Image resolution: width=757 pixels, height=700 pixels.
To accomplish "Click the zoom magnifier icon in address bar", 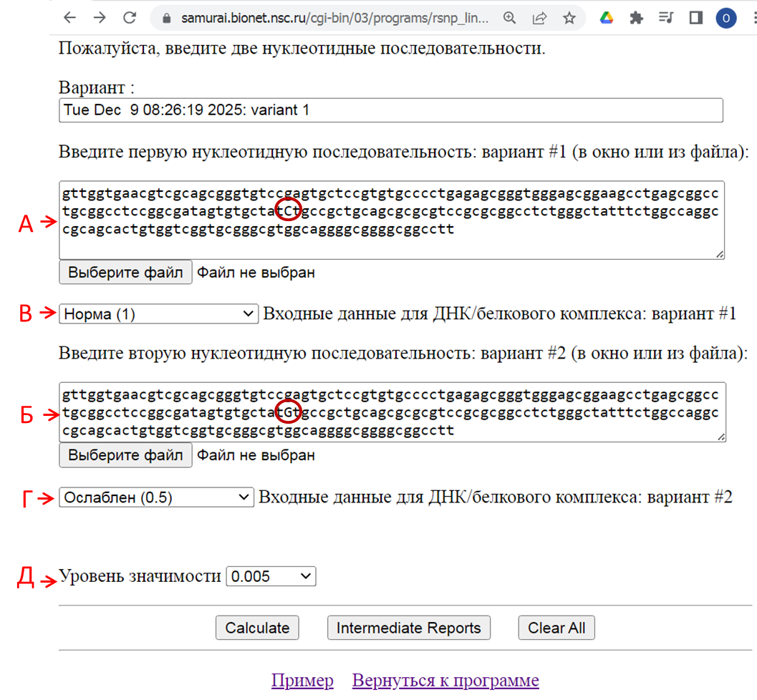I will pyautogui.click(x=509, y=19).
